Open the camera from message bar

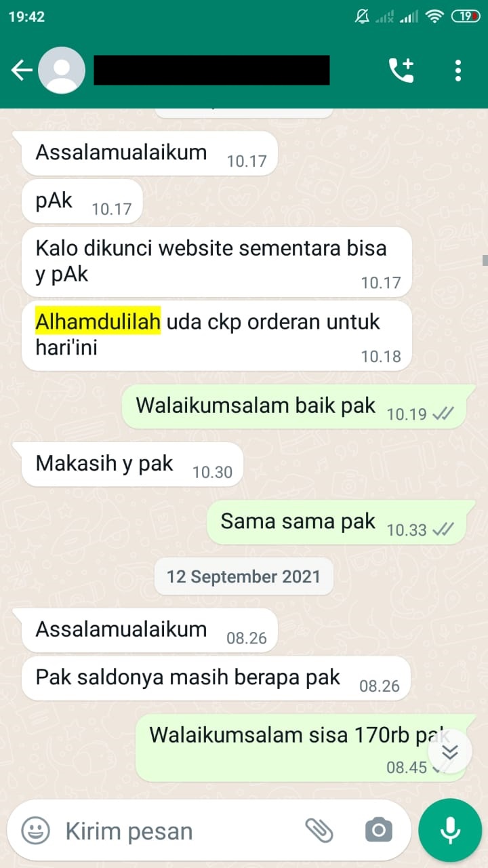[x=378, y=829]
